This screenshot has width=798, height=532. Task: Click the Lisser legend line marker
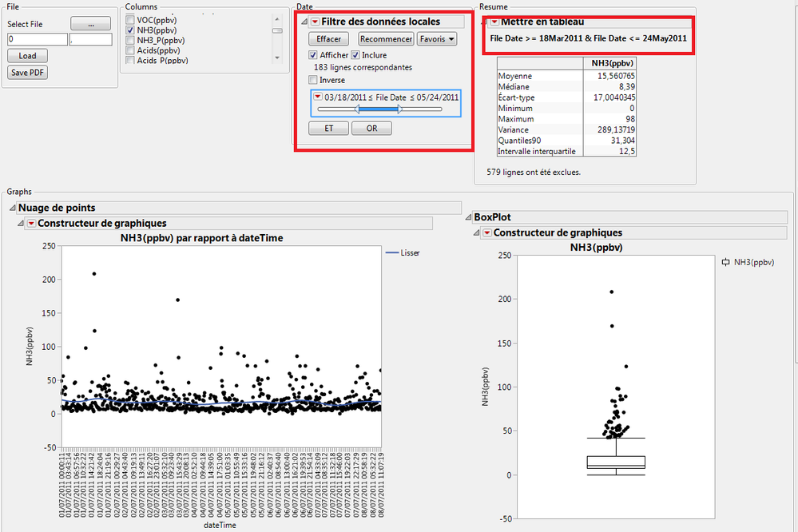[392, 252]
